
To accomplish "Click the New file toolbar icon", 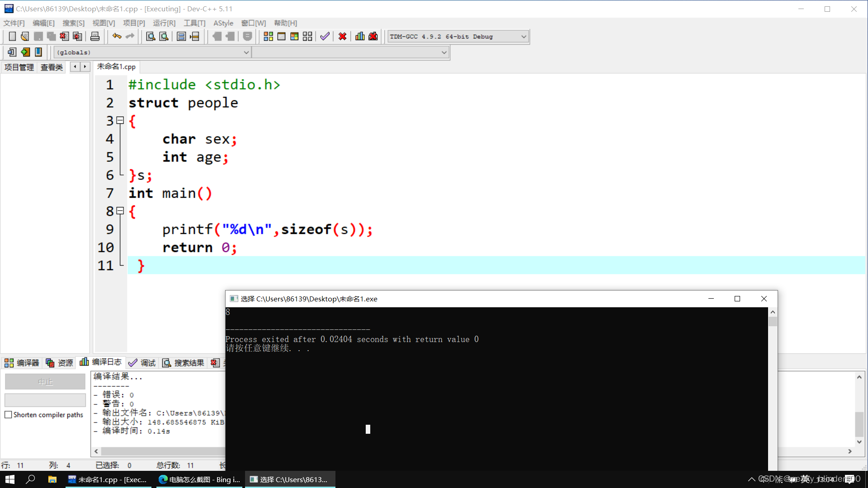I will point(12,37).
